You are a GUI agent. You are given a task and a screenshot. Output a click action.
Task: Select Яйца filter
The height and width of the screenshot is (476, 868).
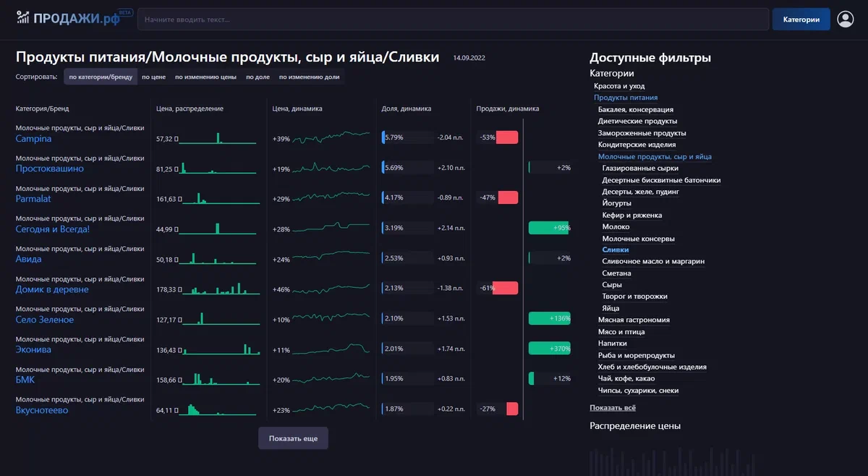pos(611,308)
